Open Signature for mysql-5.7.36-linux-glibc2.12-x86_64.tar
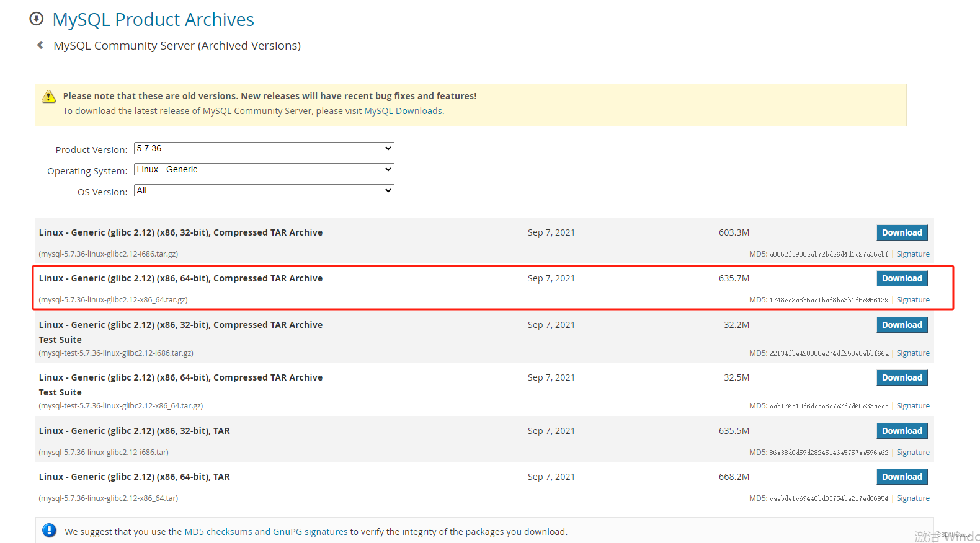 click(913, 498)
